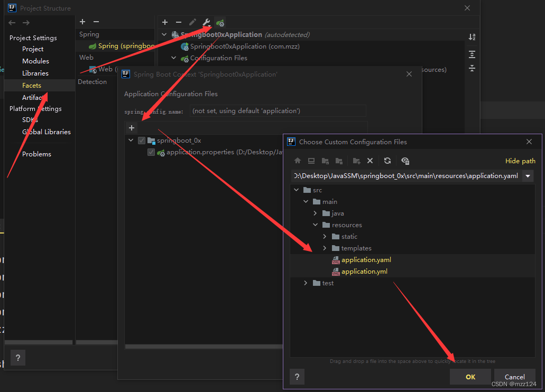Collapse springboot_0x node in context dialog
Viewport: 545px width, 392px height.
(x=131, y=141)
